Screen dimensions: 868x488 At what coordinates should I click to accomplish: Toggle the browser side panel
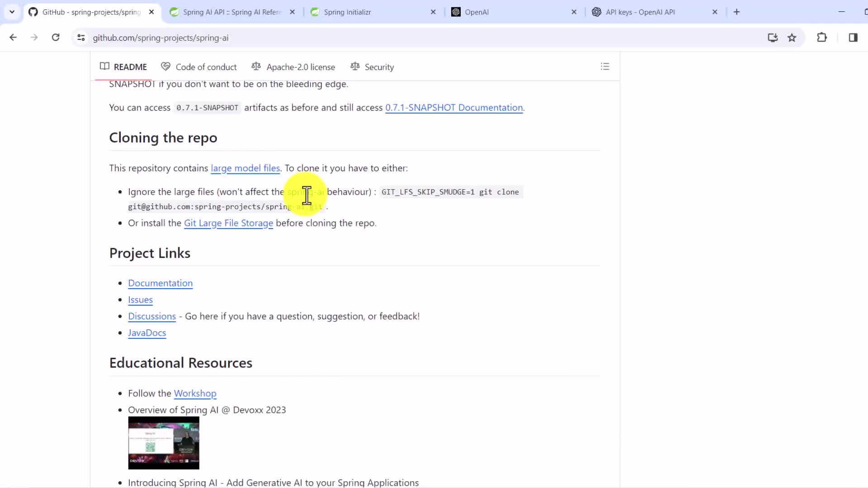pyautogui.click(x=853, y=38)
